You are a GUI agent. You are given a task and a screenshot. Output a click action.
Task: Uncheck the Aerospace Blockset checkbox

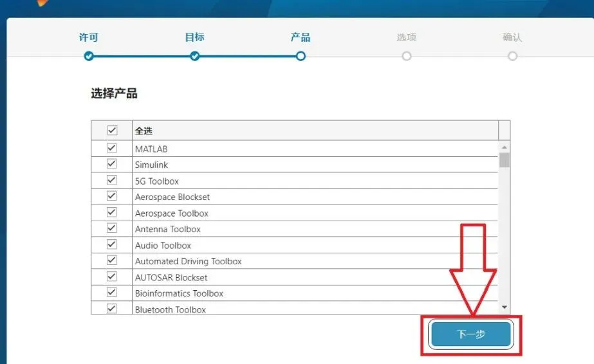(x=112, y=196)
